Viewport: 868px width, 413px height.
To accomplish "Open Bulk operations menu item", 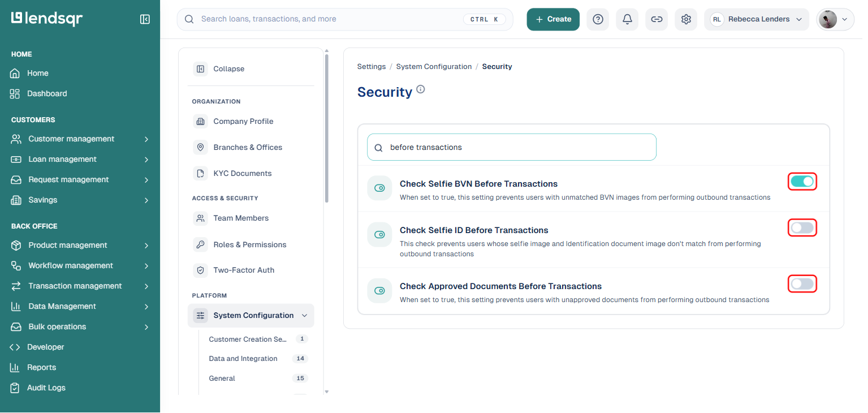I will point(80,326).
